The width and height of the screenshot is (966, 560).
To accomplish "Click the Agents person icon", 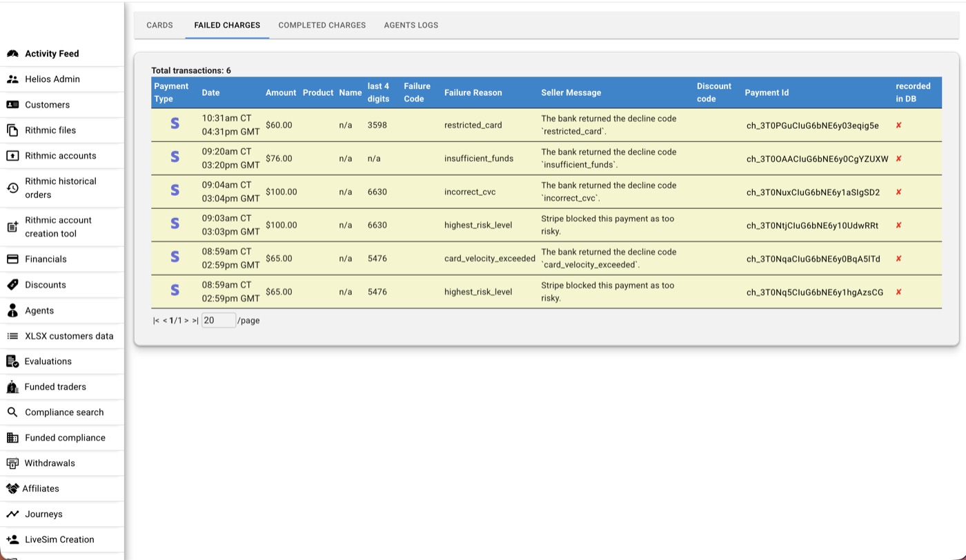I will click(x=12, y=310).
